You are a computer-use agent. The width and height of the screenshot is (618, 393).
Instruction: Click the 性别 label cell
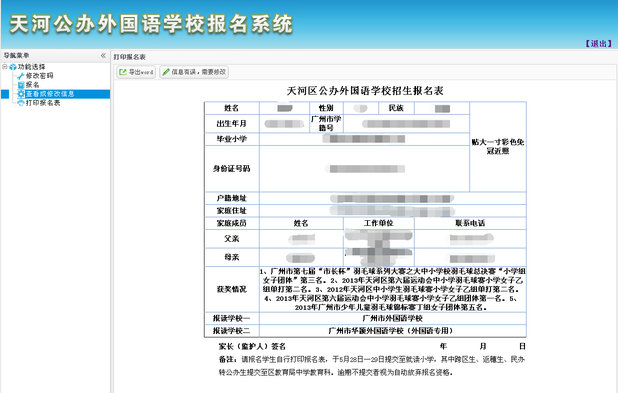tap(326, 108)
